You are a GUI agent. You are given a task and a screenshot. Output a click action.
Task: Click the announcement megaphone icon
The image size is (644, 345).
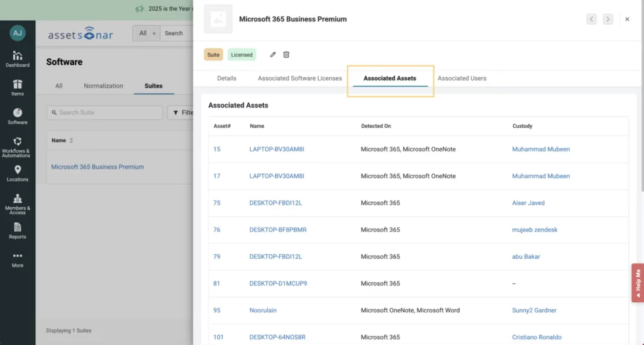coord(140,9)
